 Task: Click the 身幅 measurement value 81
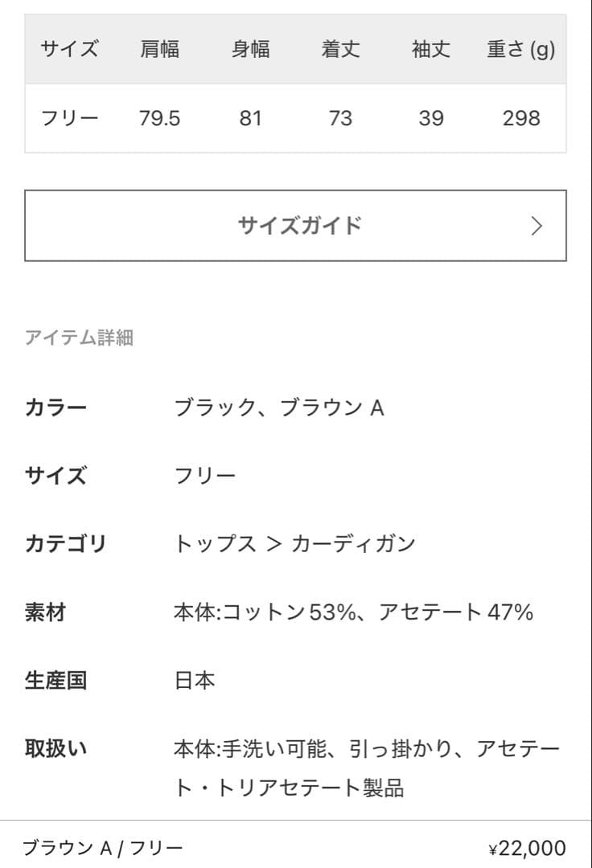pyautogui.click(x=252, y=118)
